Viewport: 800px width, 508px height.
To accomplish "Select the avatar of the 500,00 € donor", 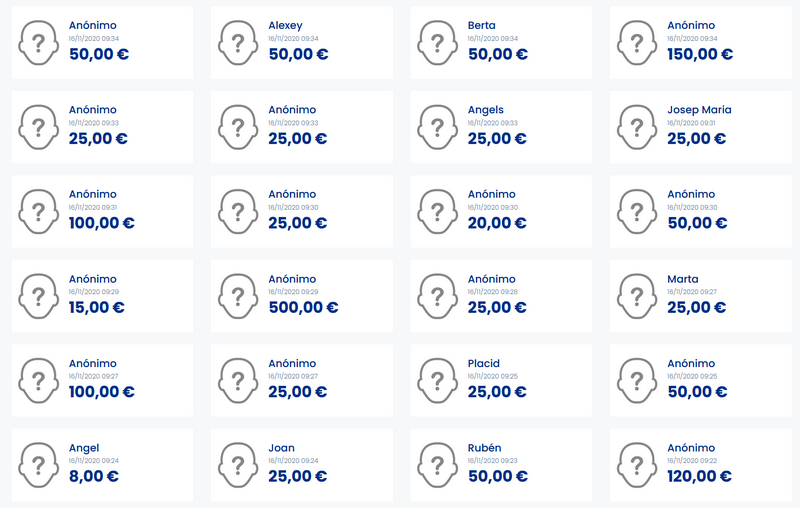I will [x=238, y=297].
